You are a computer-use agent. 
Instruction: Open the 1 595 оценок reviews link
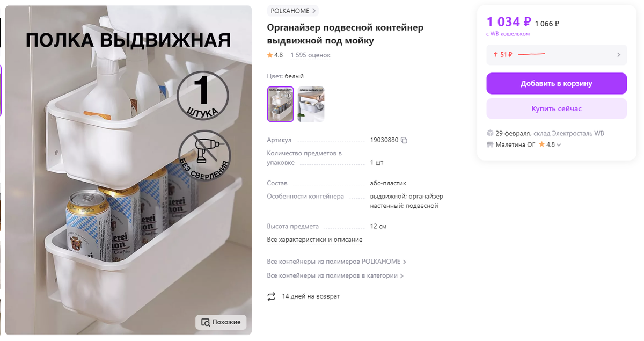coord(310,55)
